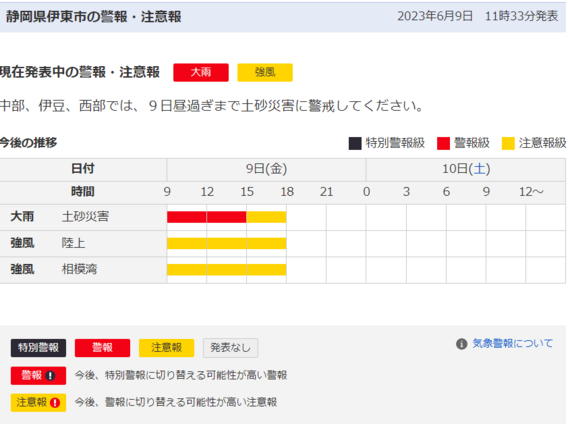Open the 気象警報について link
568x424 pixels.
point(513,343)
